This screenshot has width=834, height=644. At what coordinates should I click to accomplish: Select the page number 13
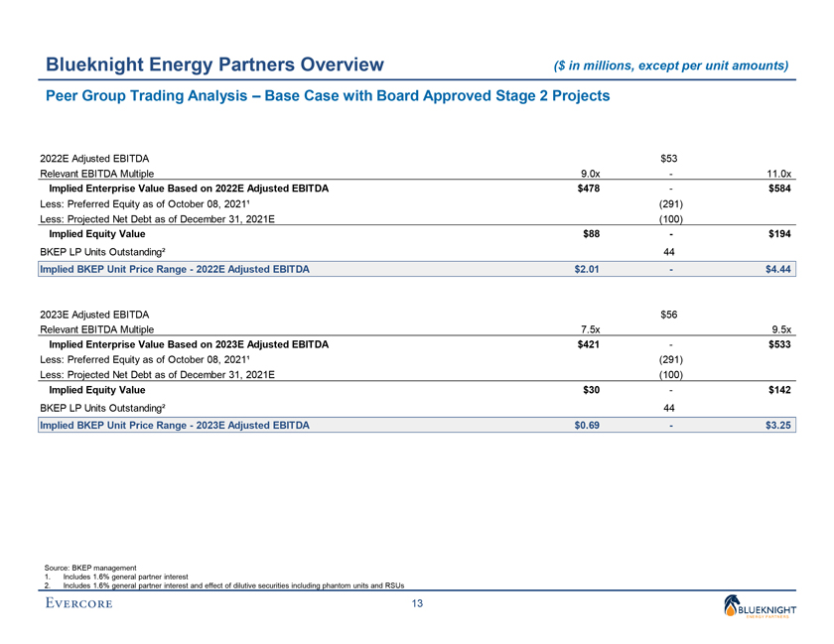pos(417,603)
